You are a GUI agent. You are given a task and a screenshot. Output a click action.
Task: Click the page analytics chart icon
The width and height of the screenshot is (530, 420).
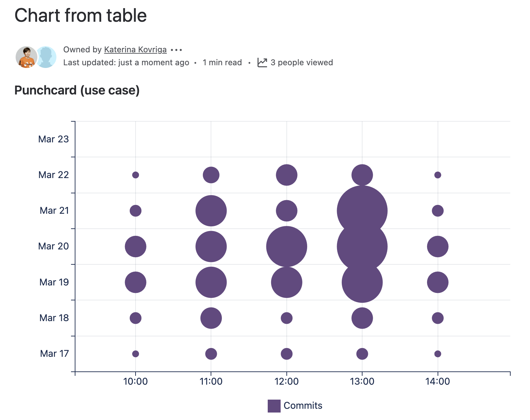point(262,63)
